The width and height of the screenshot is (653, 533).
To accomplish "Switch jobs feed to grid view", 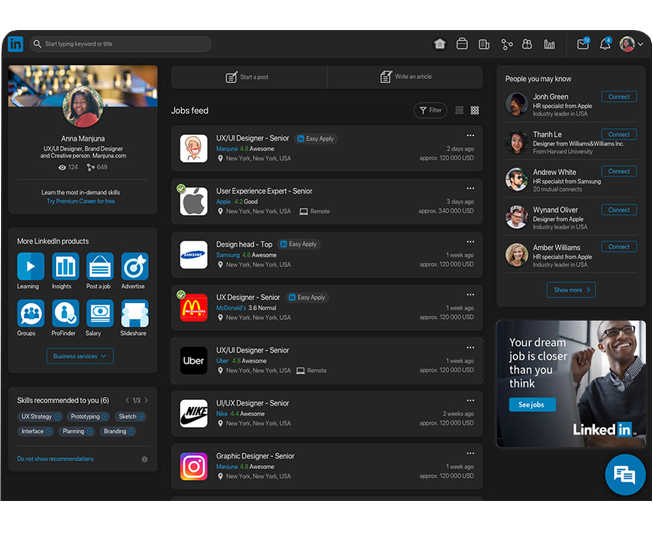I will point(475,110).
